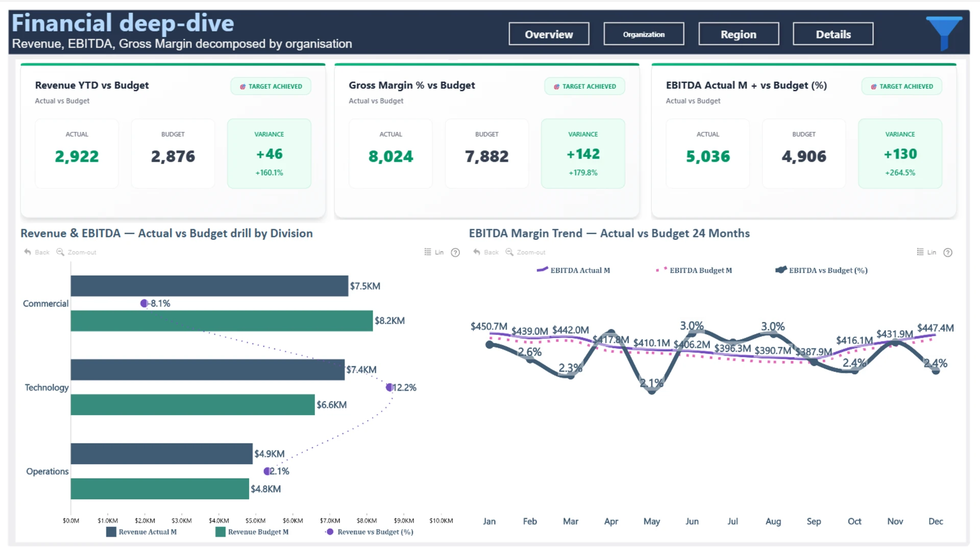Toggle Revenue Budget M legend series

point(258,532)
